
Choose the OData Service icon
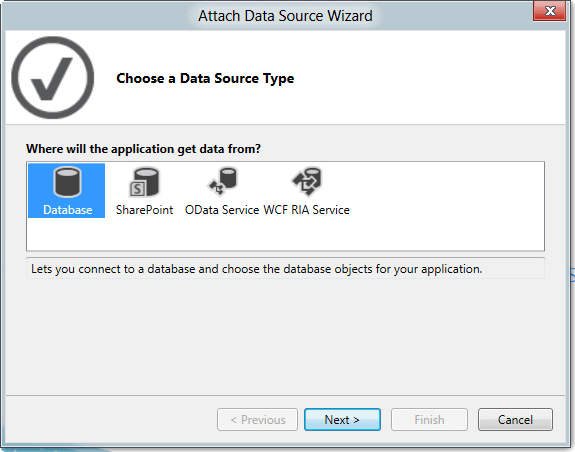pyautogui.click(x=223, y=181)
